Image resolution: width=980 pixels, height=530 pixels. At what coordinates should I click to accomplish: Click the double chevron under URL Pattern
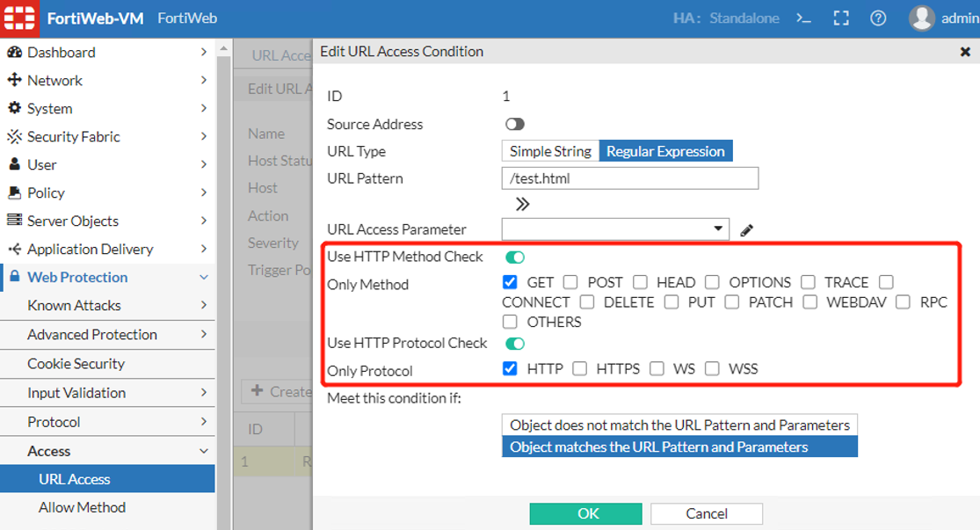click(x=522, y=204)
